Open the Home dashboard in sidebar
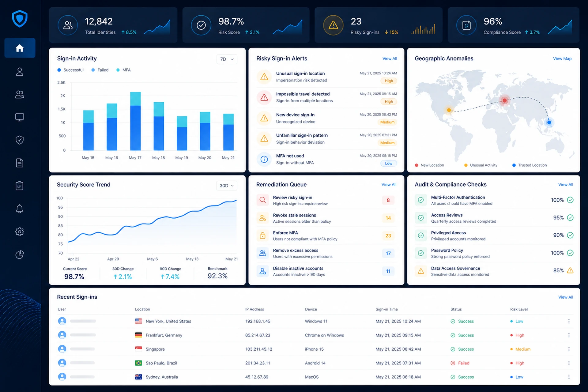The image size is (588, 392). [x=20, y=48]
